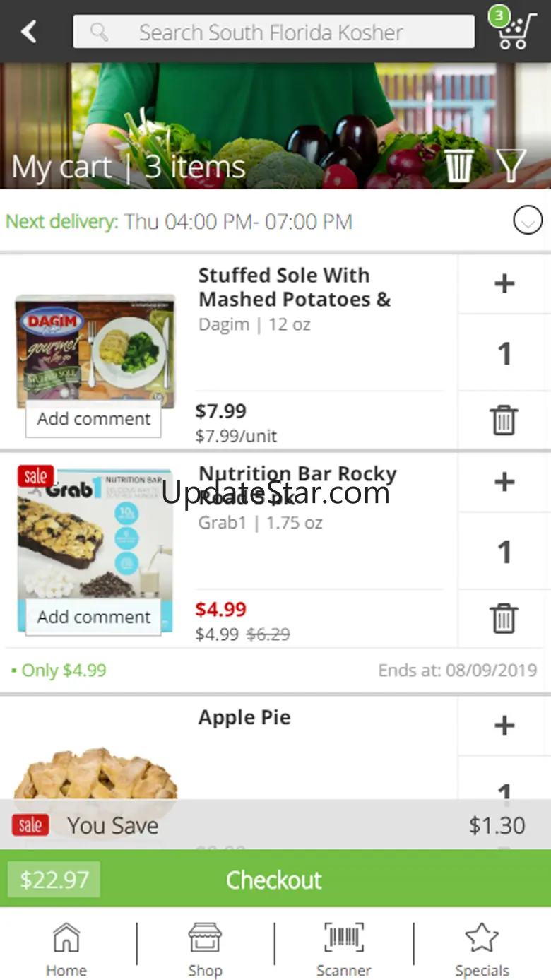Select the Apple Pie item title

[x=244, y=717]
